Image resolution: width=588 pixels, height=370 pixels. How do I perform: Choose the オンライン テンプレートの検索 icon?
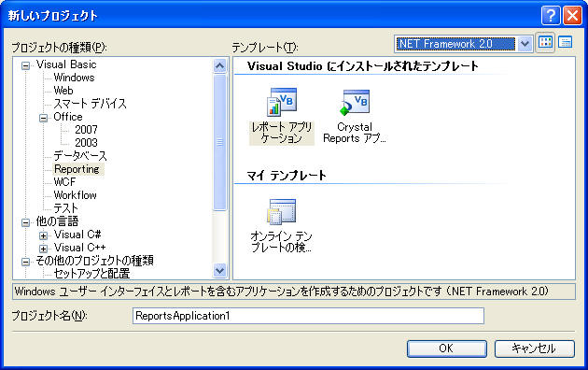[281, 212]
